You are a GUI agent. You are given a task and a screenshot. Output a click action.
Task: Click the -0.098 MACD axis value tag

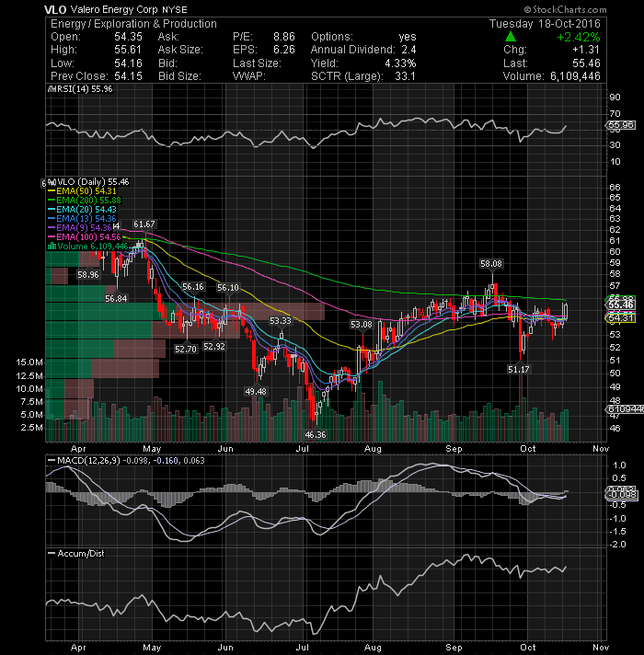click(621, 495)
